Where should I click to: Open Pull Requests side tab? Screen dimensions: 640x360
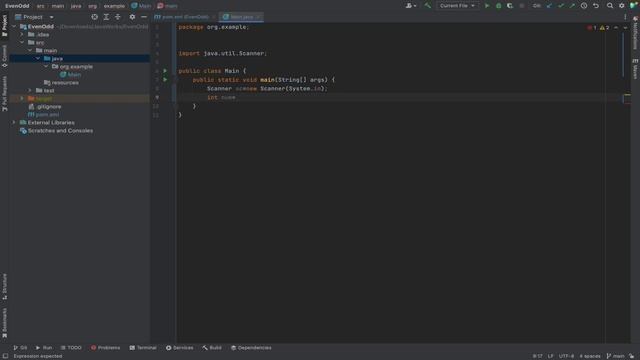[x=4, y=93]
